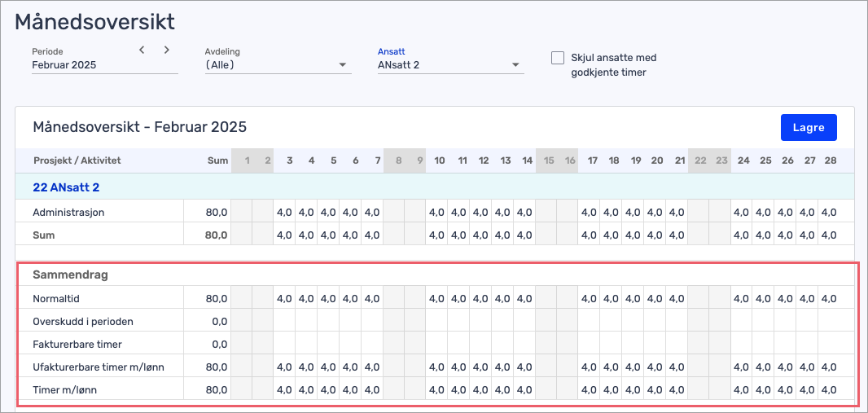Click the Normaltid sum value 80,0
Screen dimensions: 868x413
(x=216, y=298)
